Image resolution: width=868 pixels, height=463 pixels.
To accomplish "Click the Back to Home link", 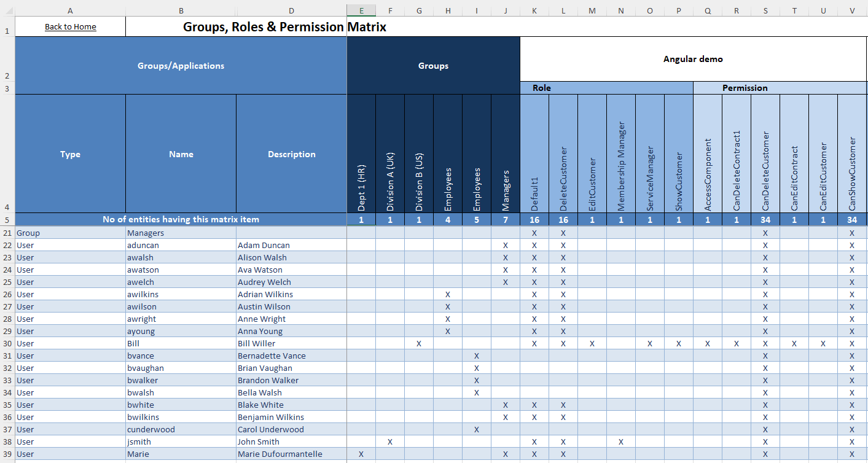I will tap(70, 26).
